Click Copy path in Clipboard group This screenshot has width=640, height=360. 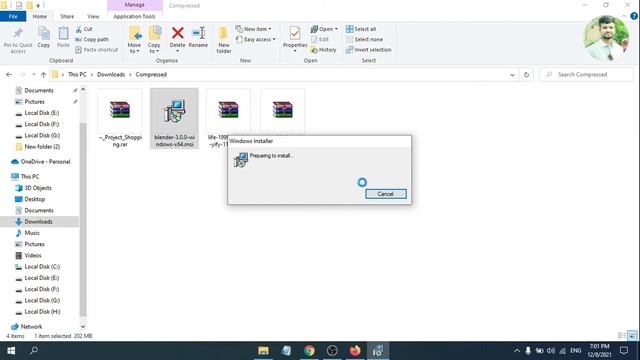[92, 40]
